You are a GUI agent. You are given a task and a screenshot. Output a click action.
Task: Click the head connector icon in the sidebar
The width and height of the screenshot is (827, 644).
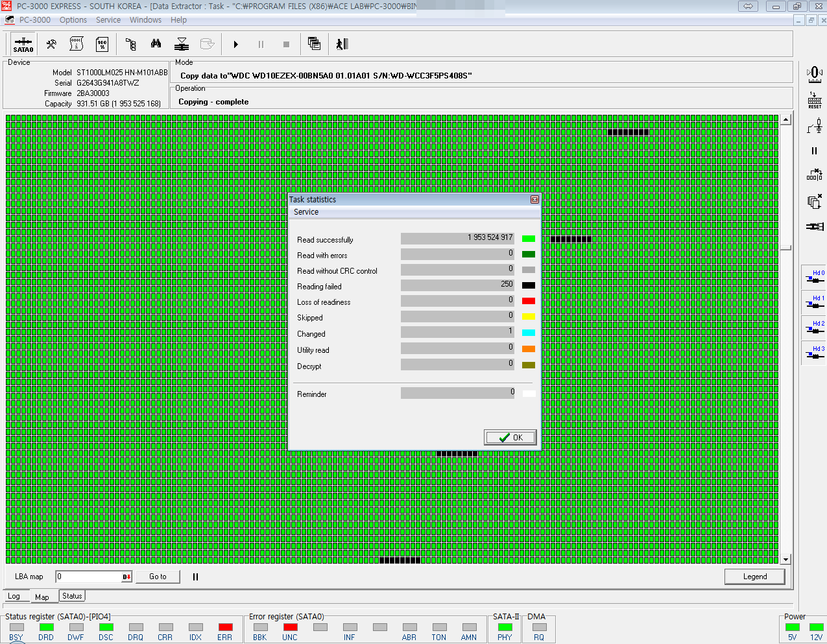point(815,226)
